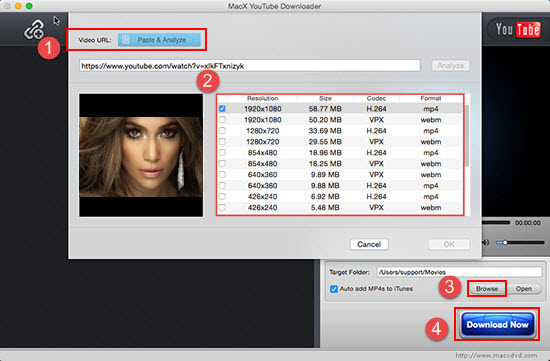
Task: Check the 1920x1080 VPX webm option
Action: [222, 120]
